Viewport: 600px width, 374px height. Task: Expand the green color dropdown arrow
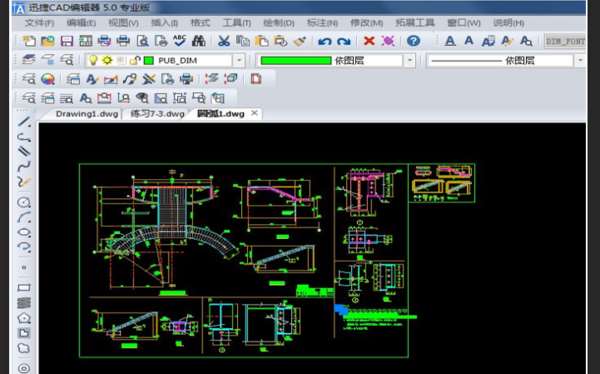pyautogui.click(x=410, y=60)
